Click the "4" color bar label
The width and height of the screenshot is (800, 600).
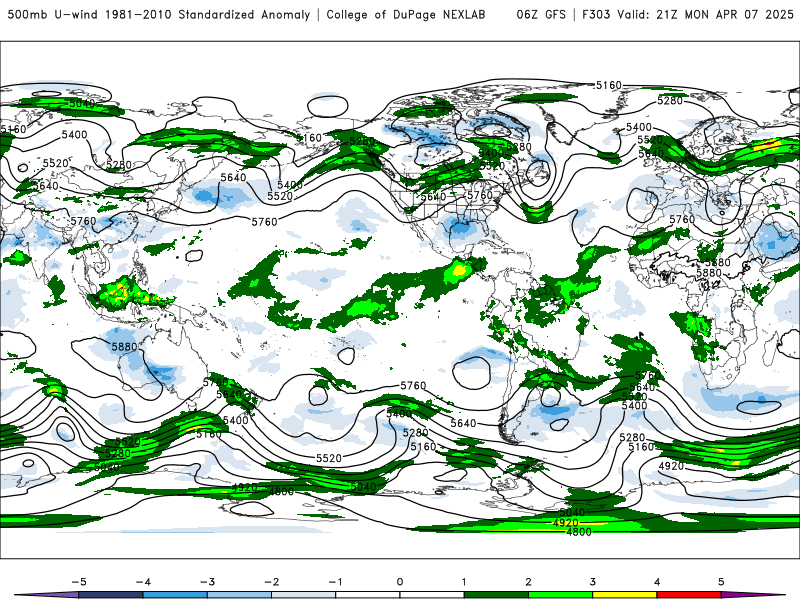pyautogui.click(x=657, y=582)
